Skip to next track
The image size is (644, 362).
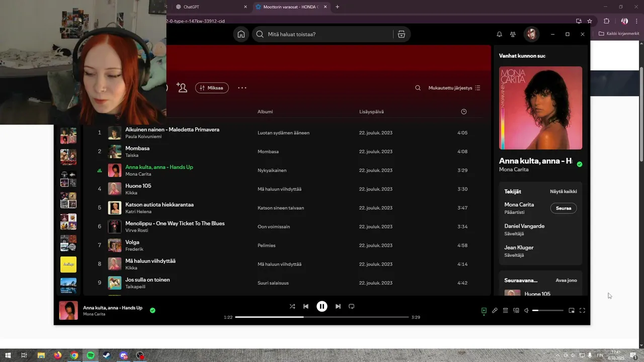coord(338,306)
